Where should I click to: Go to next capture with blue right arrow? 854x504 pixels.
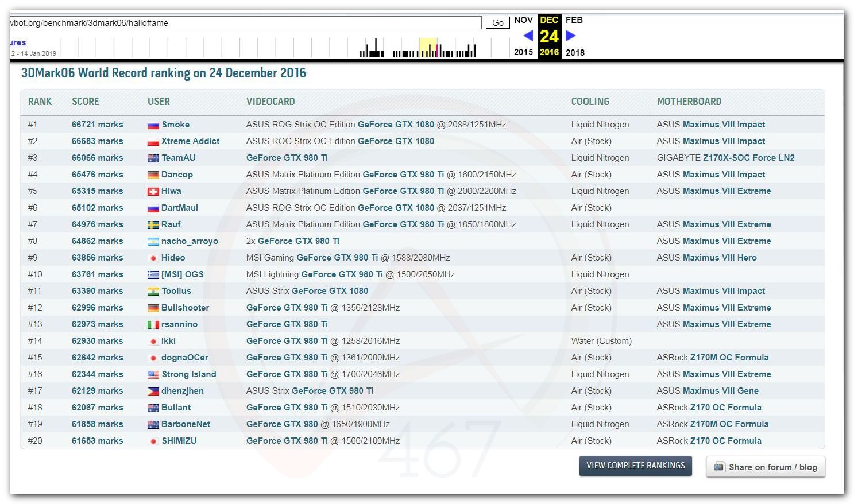pyautogui.click(x=570, y=36)
